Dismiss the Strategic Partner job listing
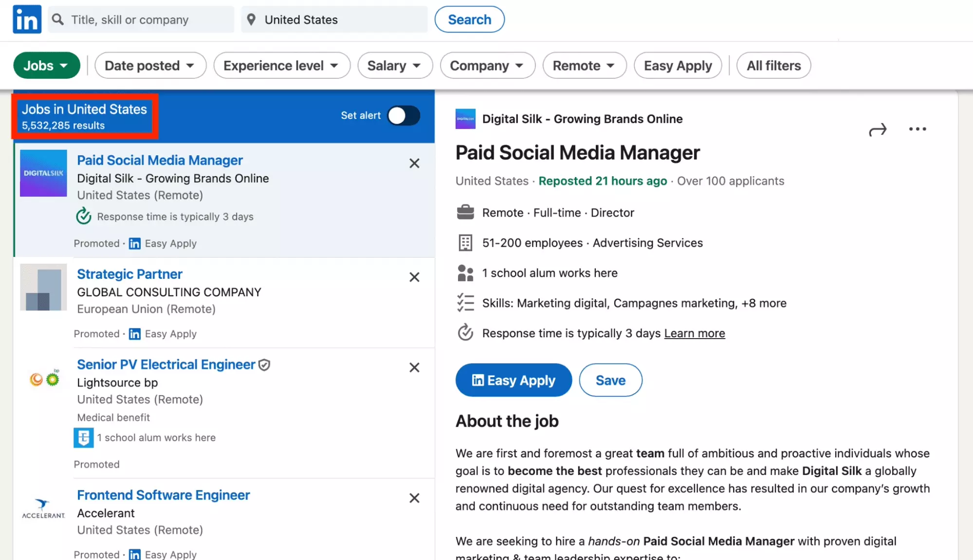 pos(414,277)
